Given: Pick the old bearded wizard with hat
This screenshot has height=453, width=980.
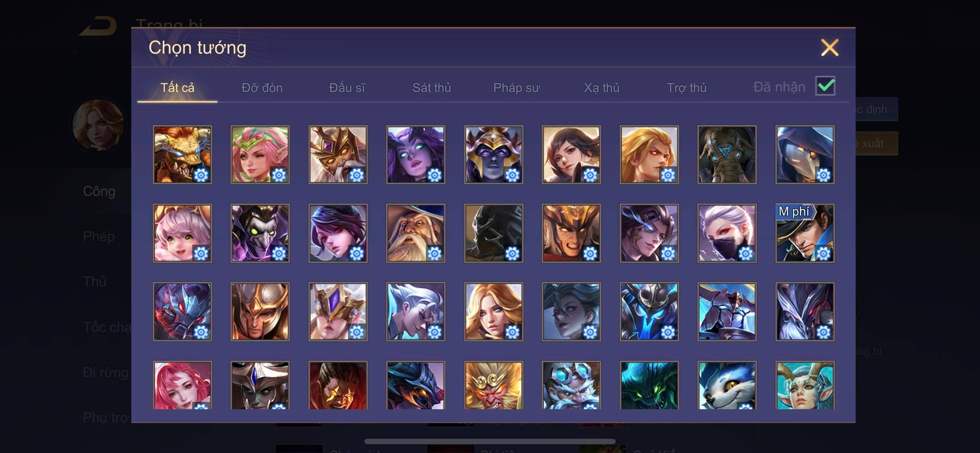Looking at the screenshot, I should 415,233.
